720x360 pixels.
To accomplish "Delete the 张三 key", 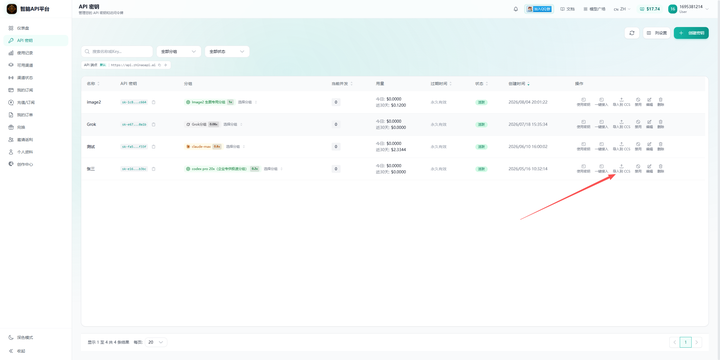I will point(660,169).
